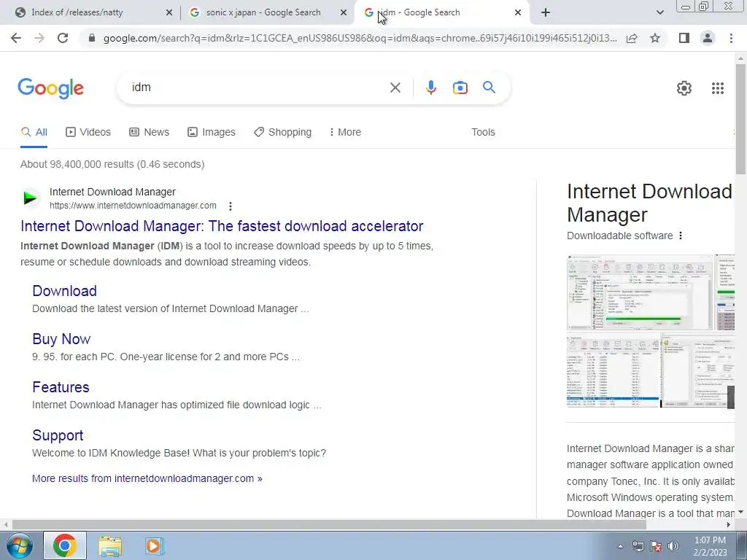Click the vertical scrollbar thumb
This screenshot has height=560, width=747.
point(740,119)
